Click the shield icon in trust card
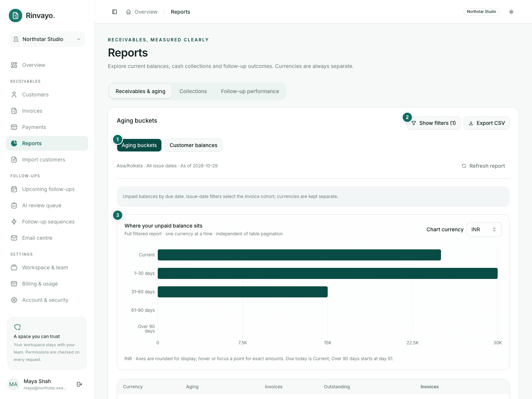The height and width of the screenshot is (399, 532). (17, 327)
